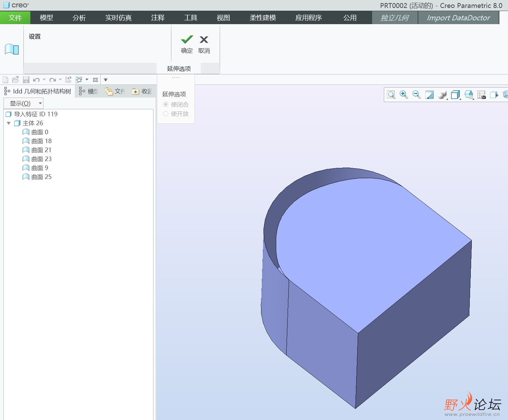Screen dimensions: 508x420
Task: Click the Windows switch icon
Action: pyautogui.click(x=79, y=80)
